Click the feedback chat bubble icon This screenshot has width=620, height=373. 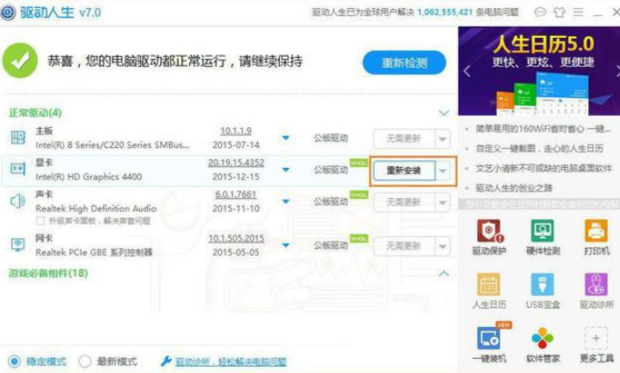click(540, 12)
